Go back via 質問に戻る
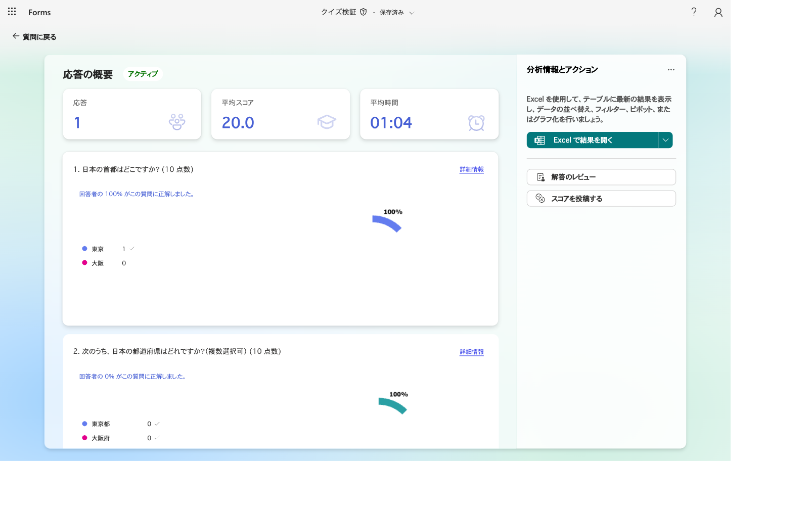Screen dimensions: 812x512 pyautogui.click(x=34, y=36)
